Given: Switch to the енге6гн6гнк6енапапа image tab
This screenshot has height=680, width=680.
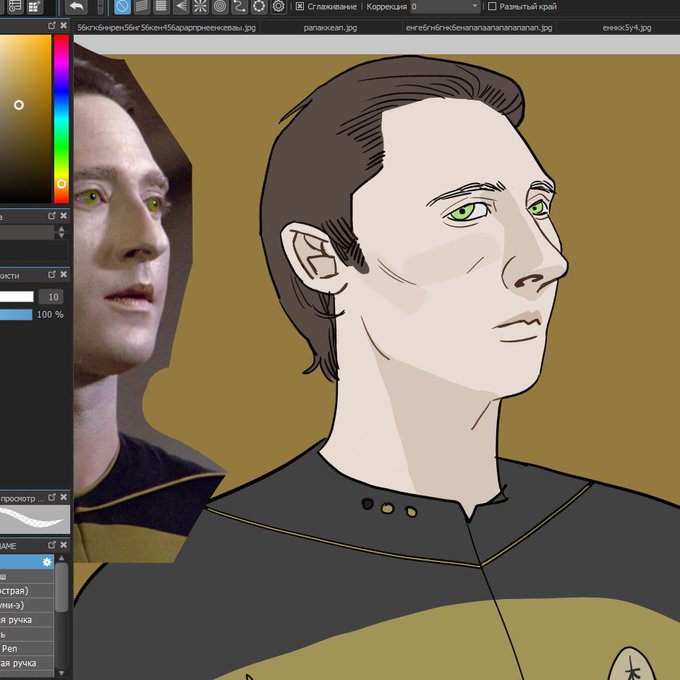Looking at the screenshot, I should click(479, 28).
